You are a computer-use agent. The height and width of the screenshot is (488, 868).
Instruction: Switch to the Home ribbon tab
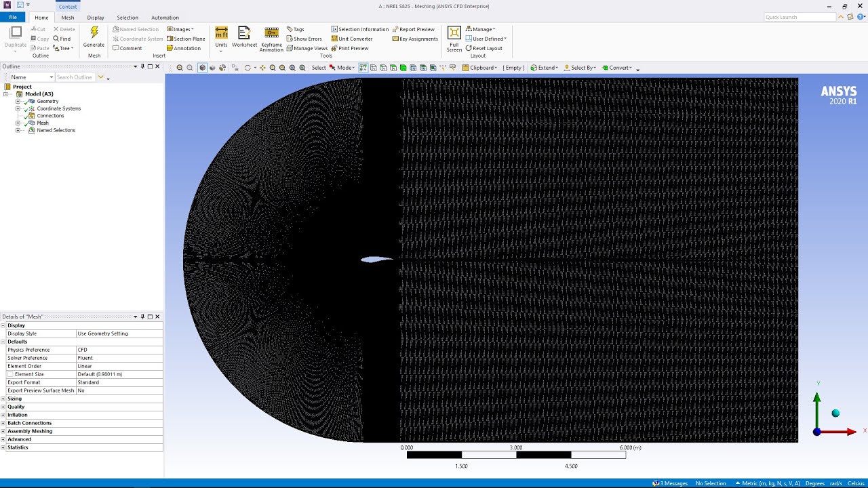41,18
